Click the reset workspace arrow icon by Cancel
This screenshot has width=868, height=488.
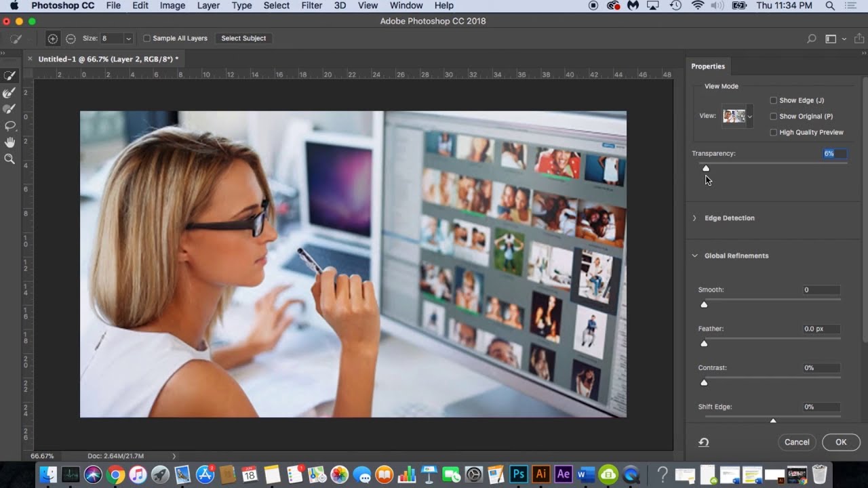(704, 442)
